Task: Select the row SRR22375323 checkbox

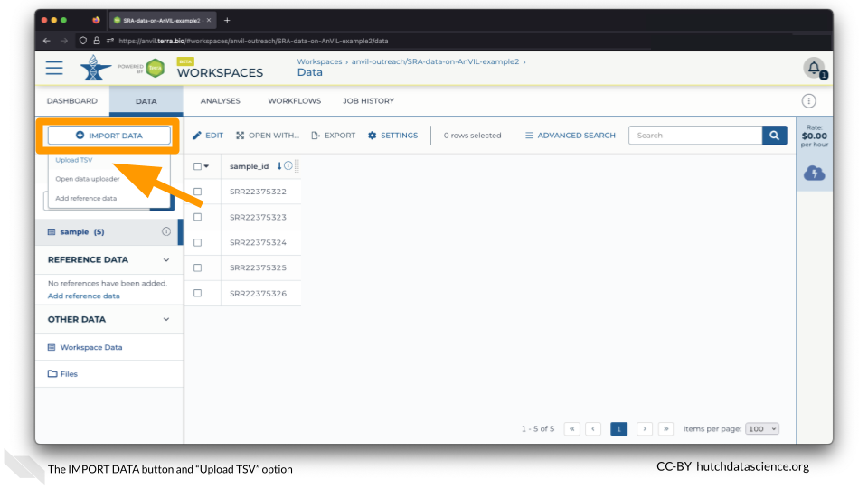Action: pos(197,217)
